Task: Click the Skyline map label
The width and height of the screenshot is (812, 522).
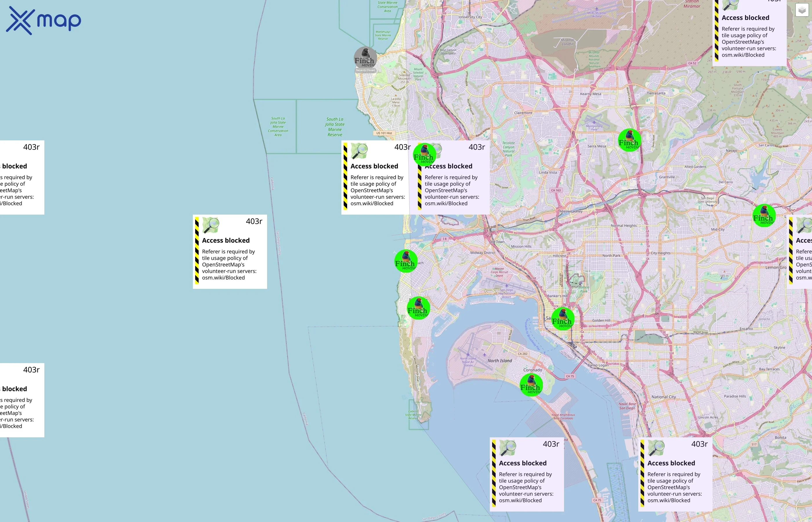Action: (x=779, y=348)
